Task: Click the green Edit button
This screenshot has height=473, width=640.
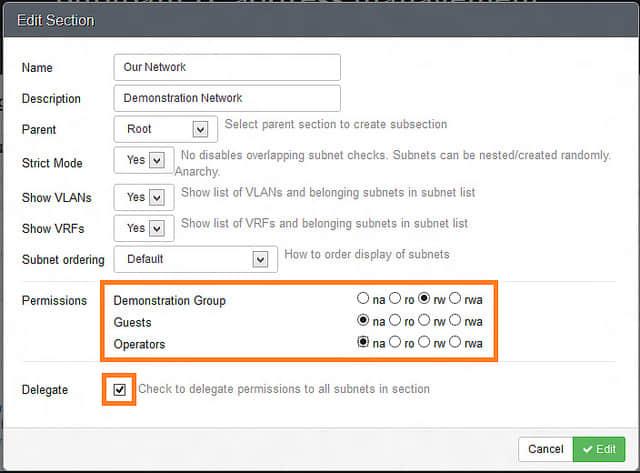Action: tap(600, 449)
